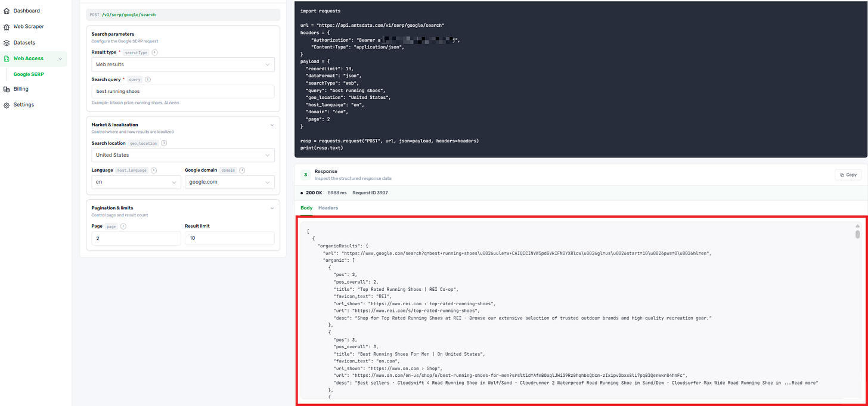Select Google SERP submenu item
This screenshot has height=406, width=868.
(x=29, y=75)
